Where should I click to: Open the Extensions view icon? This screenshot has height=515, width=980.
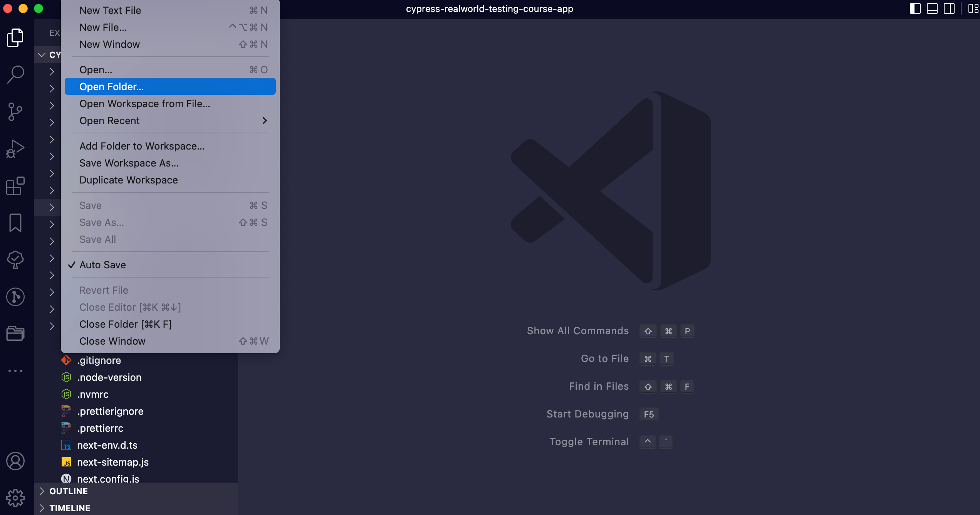point(15,186)
